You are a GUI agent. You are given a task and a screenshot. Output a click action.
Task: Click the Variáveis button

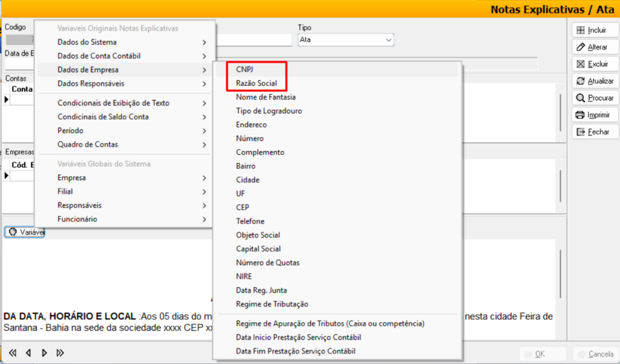pyautogui.click(x=25, y=232)
